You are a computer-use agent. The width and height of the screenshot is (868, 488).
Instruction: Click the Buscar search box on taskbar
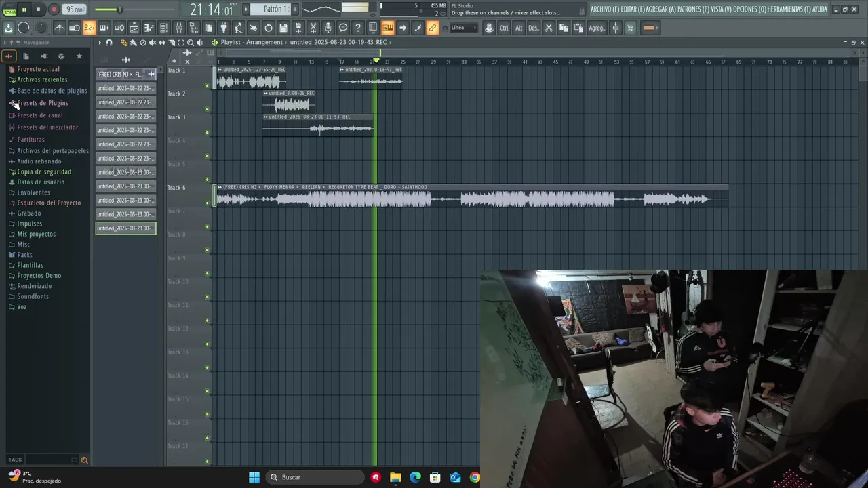click(x=315, y=477)
